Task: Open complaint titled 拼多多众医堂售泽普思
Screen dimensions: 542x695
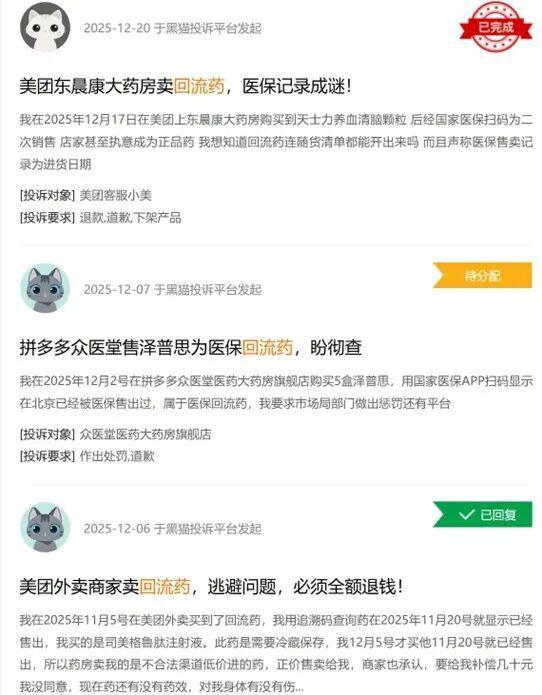Action: pos(191,348)
